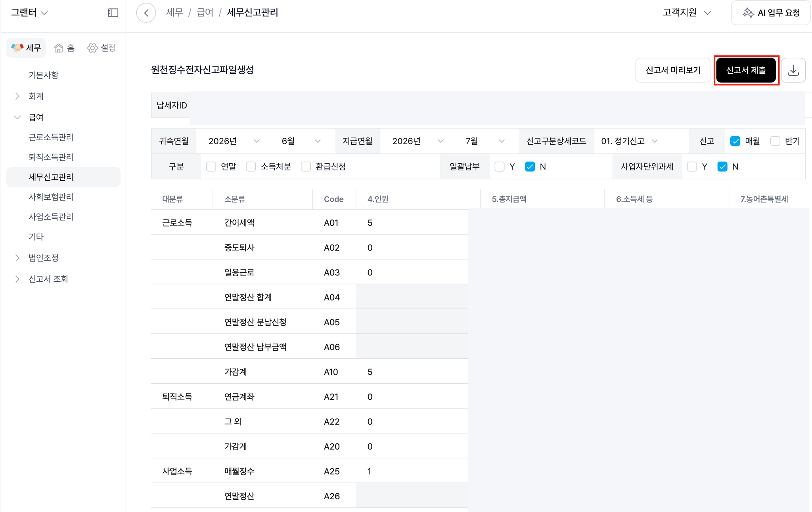Toggle 사업자단위과세 N checkbox
Viewport: 812px width, 512px height.
pyautogui.click(x=722, y=166)
